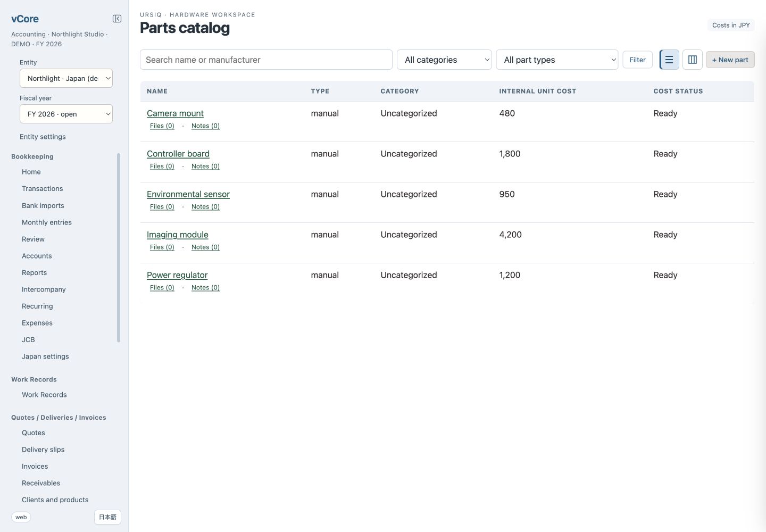Go to Monthly entries
This screenshot has height=532, width=766.
coord(47,222)
